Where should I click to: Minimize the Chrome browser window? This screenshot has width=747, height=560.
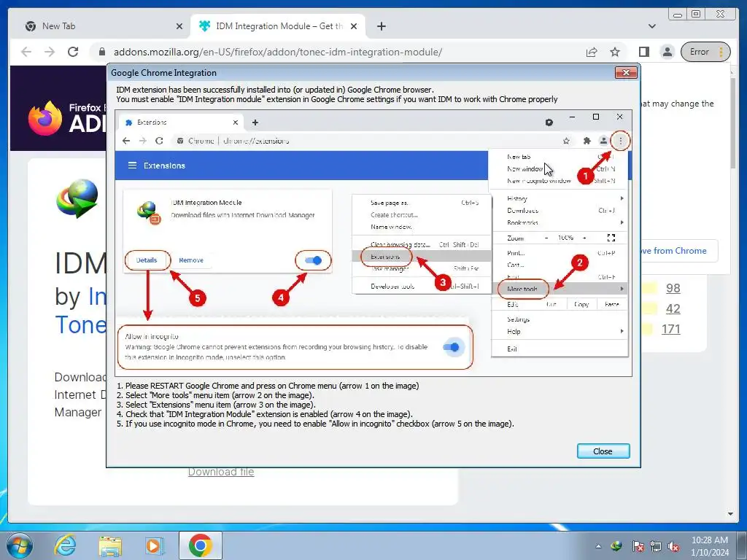pos(678,14)
